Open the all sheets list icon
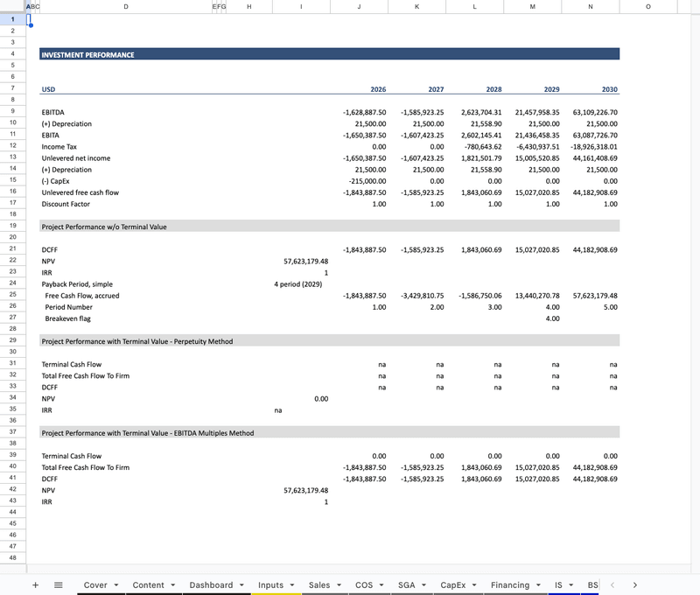The width and height of the screenshot is (700, 595). (x=59, y=584)
